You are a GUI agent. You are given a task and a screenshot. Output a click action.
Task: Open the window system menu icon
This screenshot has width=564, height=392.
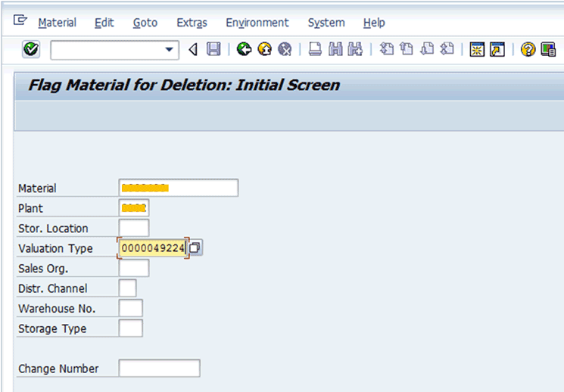20,20
